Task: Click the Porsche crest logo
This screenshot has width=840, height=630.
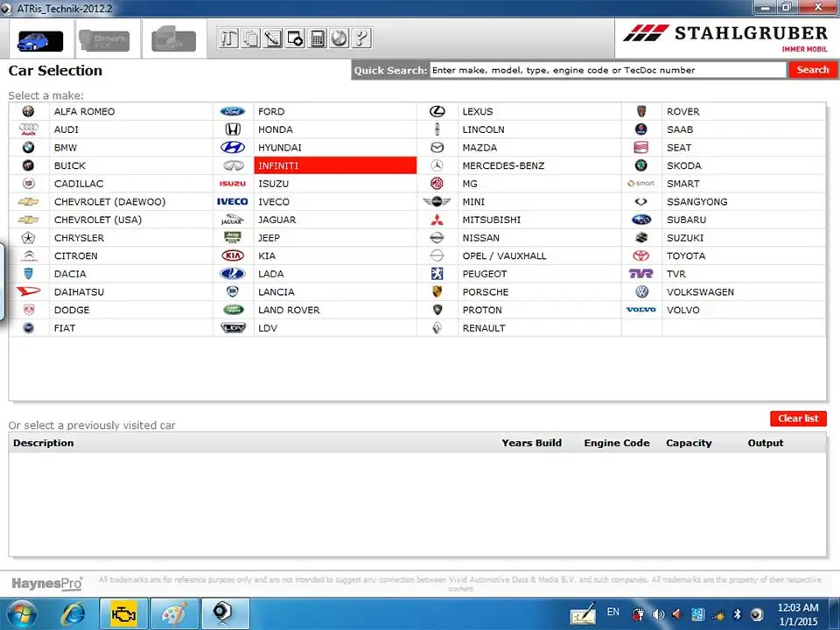Action: pos(437,292)
